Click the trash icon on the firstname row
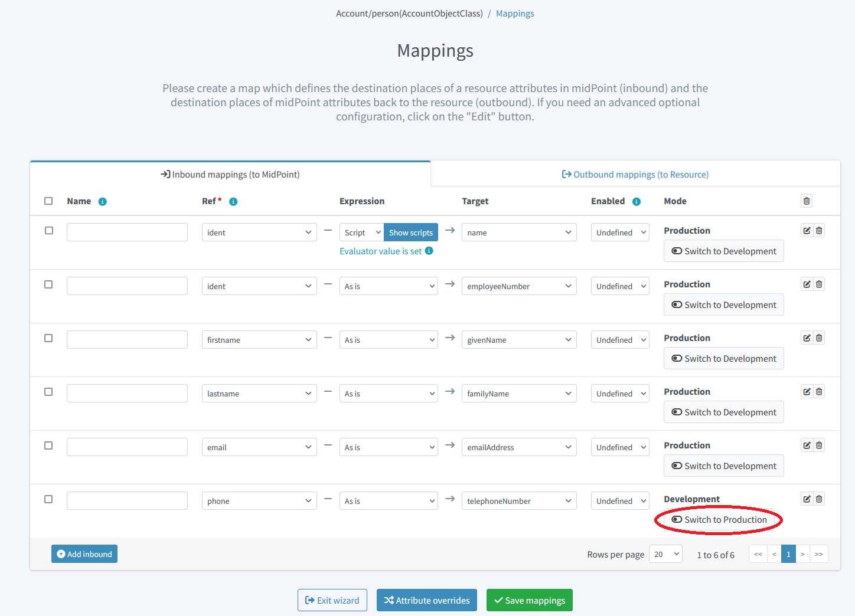The image size is (855, 616). [819, 338]
